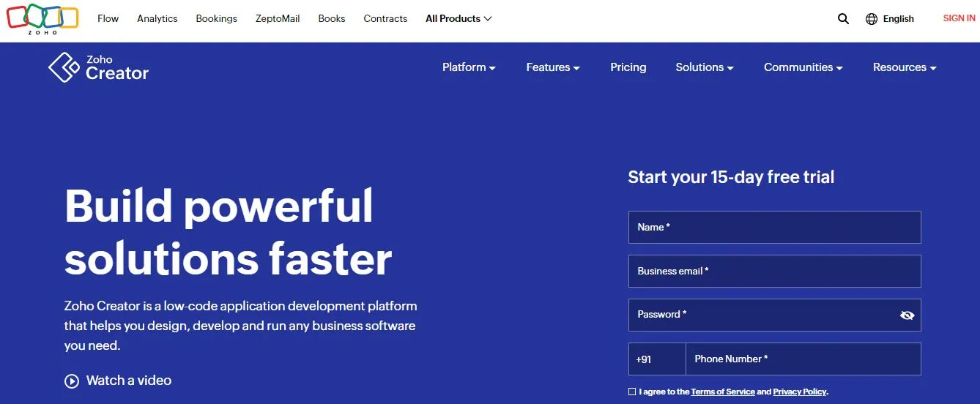Focus the Business email field
980x404 pixels.
(x=774, y=271)
